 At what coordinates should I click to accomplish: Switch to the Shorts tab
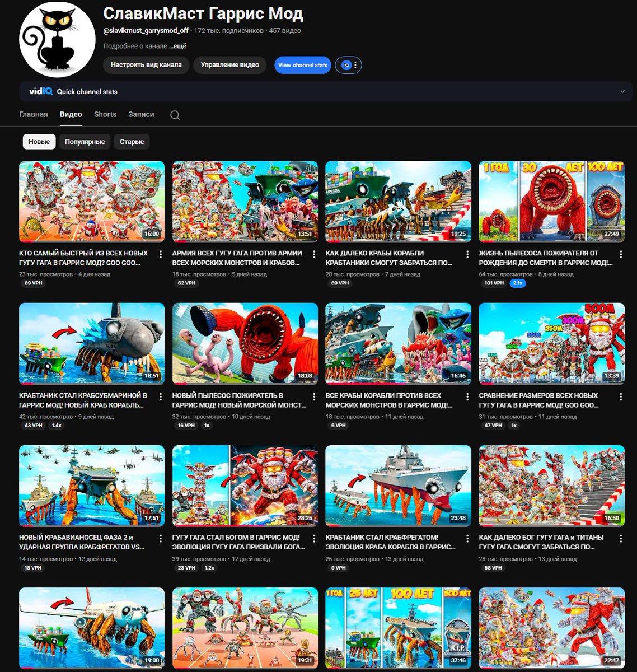pos(105,114)
